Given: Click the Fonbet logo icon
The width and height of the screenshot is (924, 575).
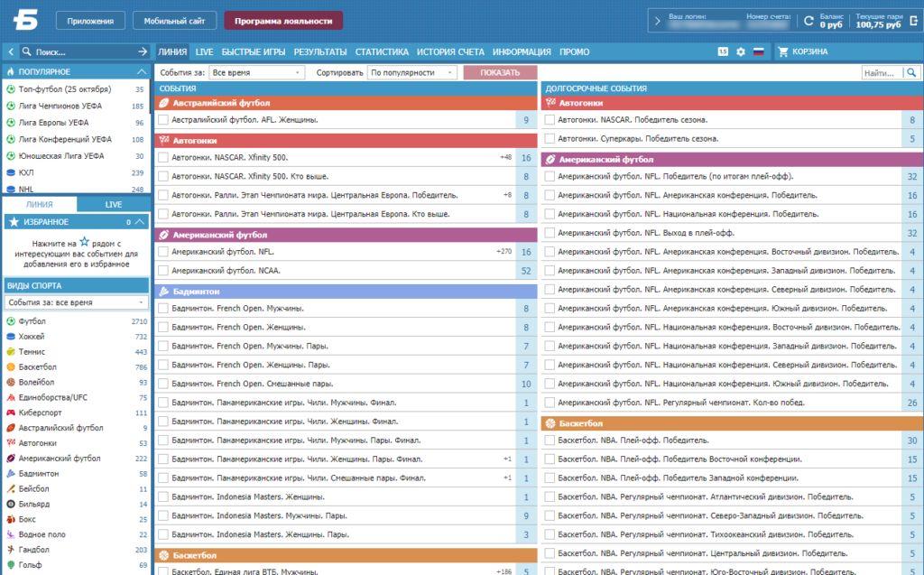Looking at the screenshot, I should click(25, 21).
